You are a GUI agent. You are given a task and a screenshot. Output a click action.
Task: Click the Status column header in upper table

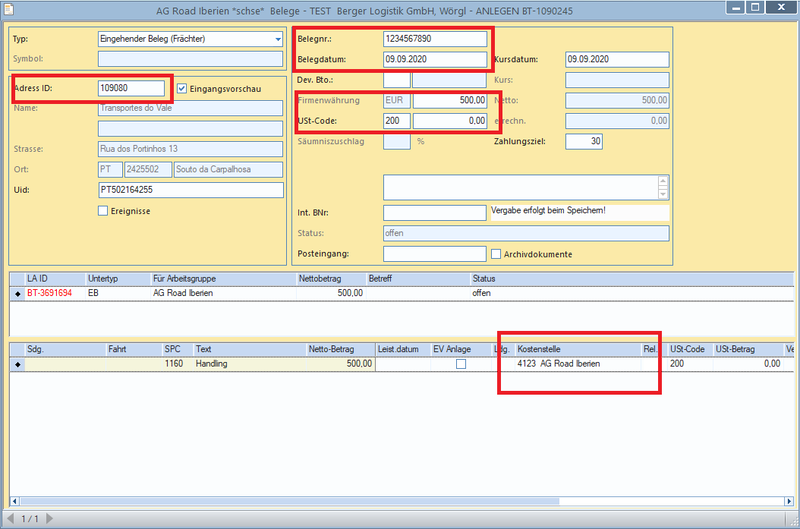(632, 279)
